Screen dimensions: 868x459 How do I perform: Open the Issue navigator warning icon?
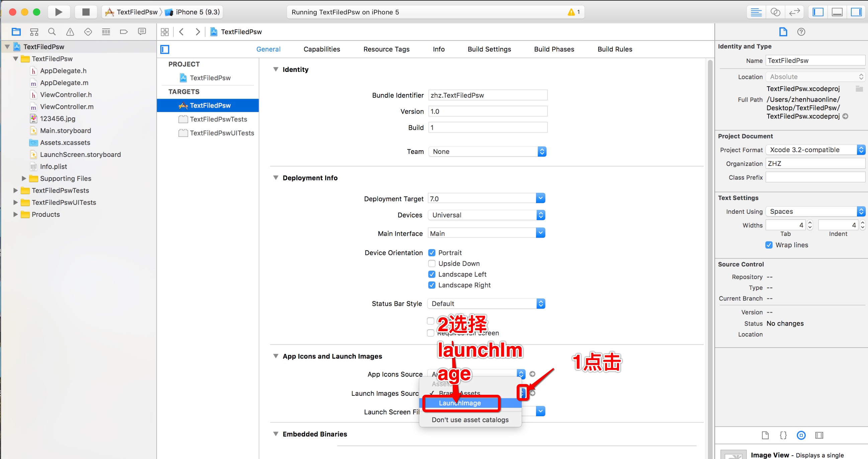70,32
